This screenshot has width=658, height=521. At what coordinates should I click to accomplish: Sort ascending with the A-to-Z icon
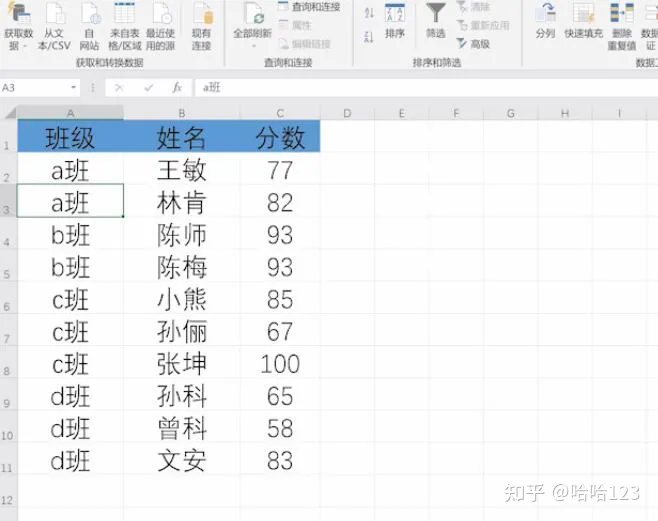(369, 13)
